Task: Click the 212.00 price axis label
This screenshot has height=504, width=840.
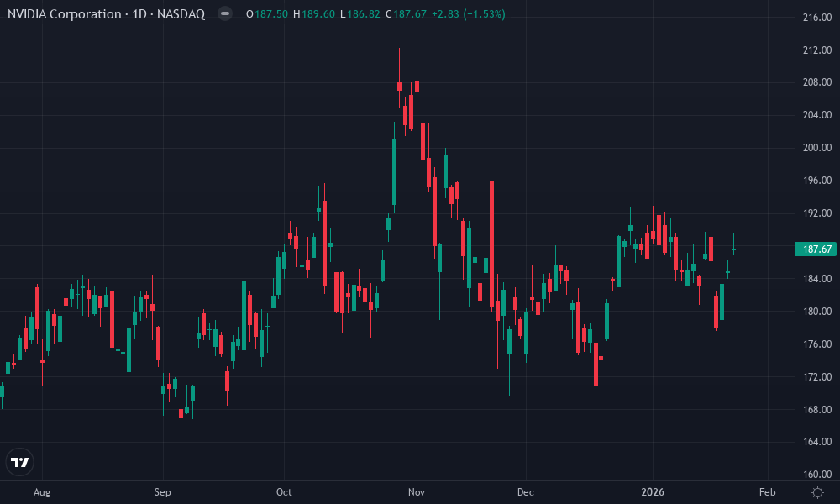Action: [x=817, y=50]
